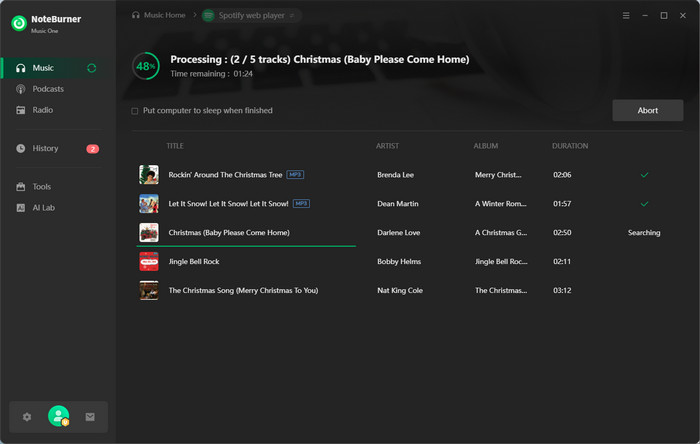Click duration 03:12
This screenshot has height=444, width=700.
(x=562, y=290)
